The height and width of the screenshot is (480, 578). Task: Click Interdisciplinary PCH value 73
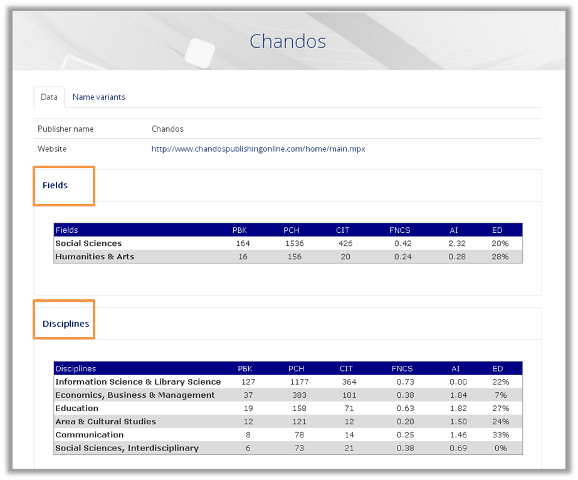(299, 448)
